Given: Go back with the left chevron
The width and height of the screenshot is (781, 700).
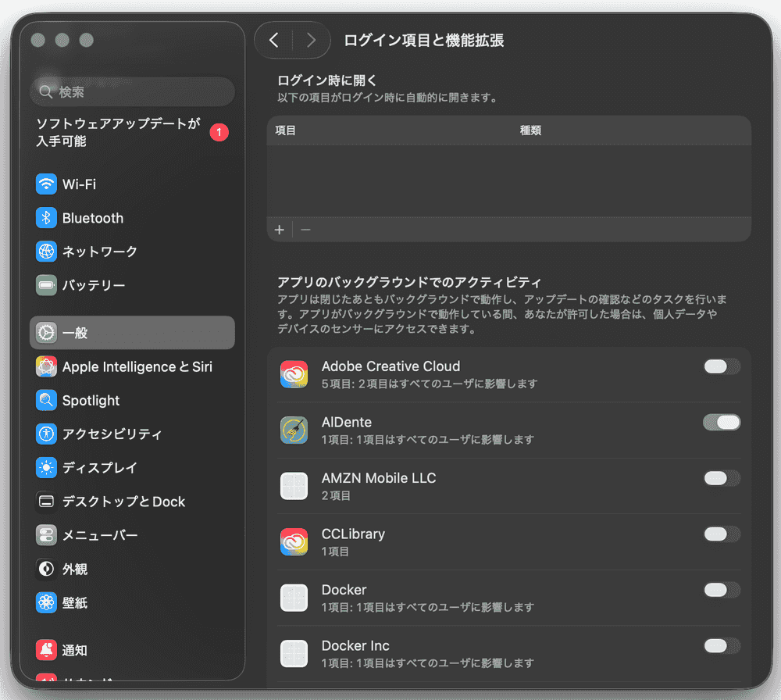Looking at the screenshot, I should [274, 40].
